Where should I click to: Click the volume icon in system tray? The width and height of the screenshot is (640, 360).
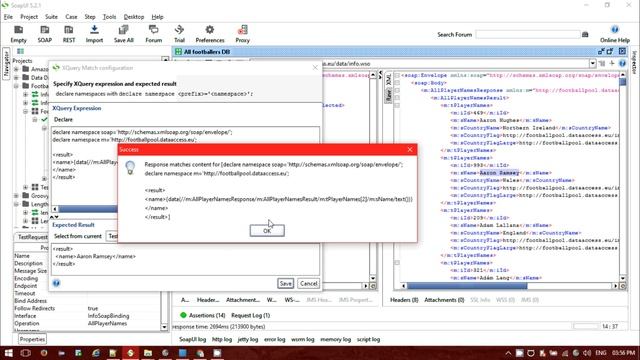(x=587, y=353)
